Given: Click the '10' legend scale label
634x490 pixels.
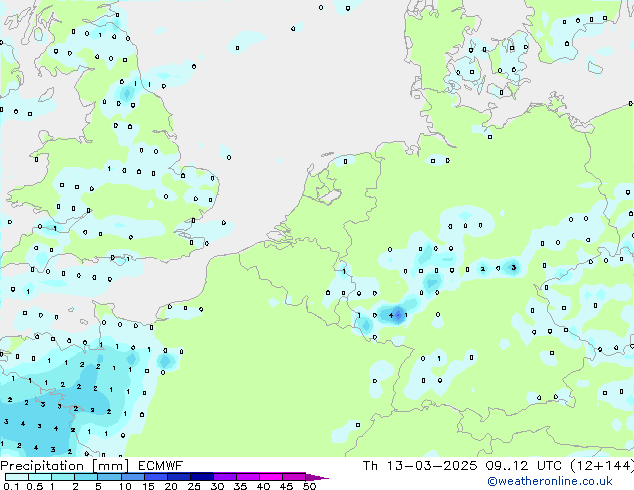Looking at the screenshot, I should point(125,486).
